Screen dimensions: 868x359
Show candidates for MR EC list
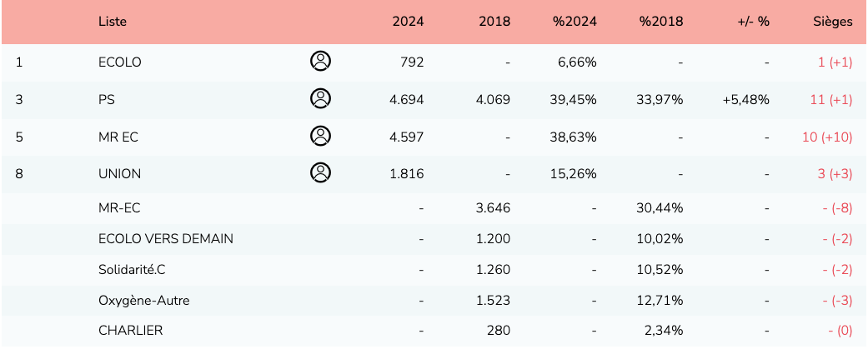coord(320,136)
